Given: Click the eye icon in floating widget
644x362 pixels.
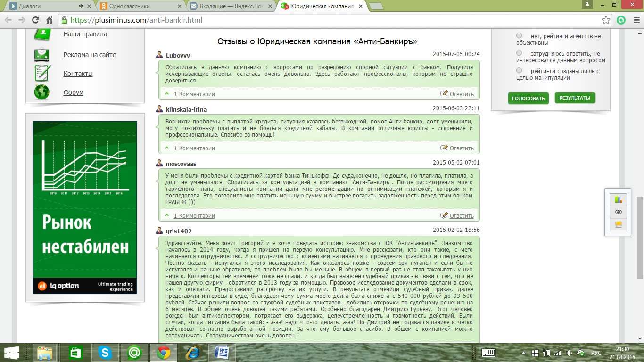Looking at the screenshot, I should 618,212.
